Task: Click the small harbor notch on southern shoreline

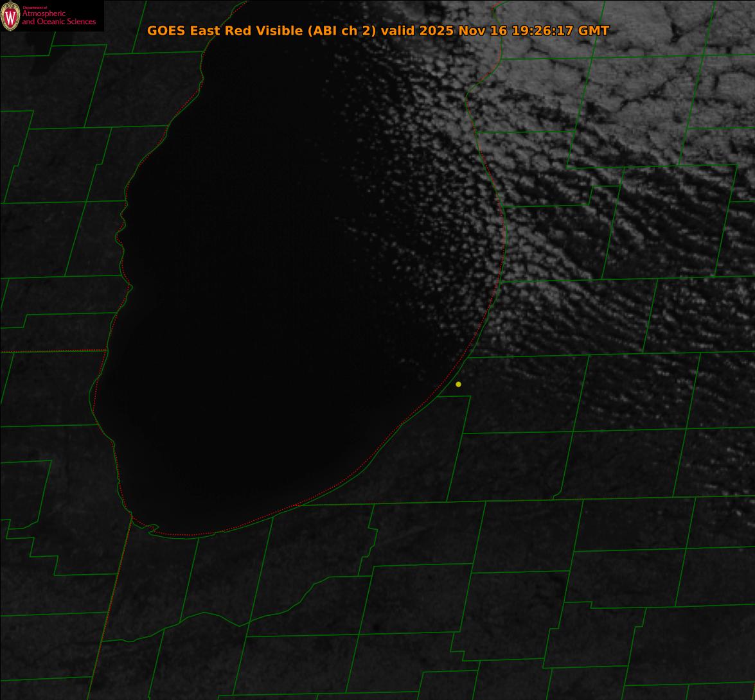Action: pyautogui.click(x=152, y=529)
